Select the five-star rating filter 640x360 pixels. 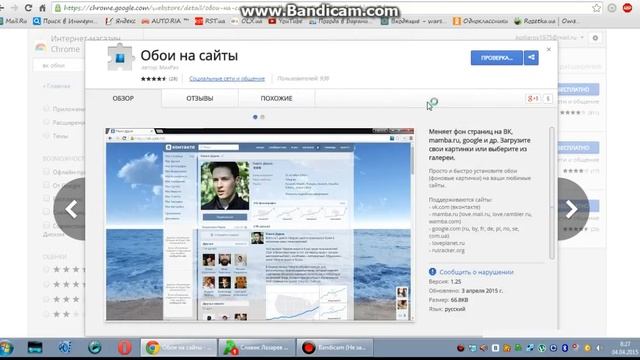click(46, 269)
